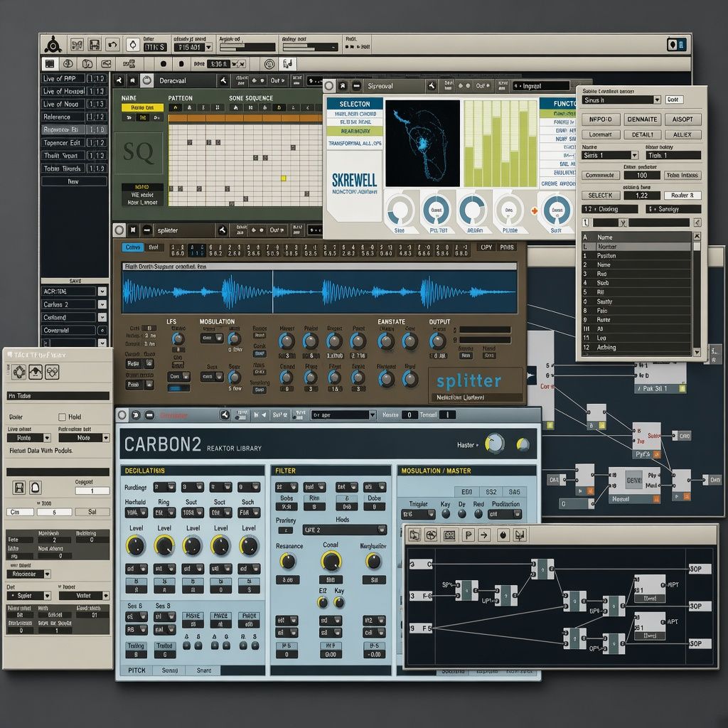Click the first Level knob in Carbon2 oscillators

136,546
